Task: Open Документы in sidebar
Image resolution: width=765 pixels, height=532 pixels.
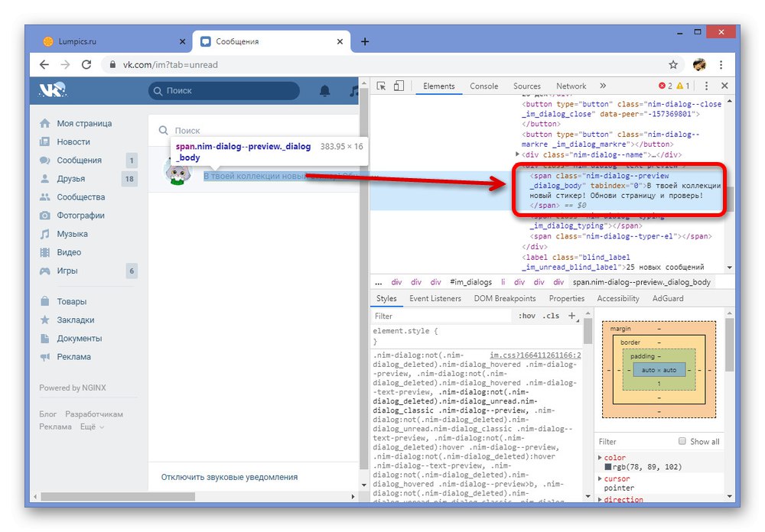Action: (79, 339)
